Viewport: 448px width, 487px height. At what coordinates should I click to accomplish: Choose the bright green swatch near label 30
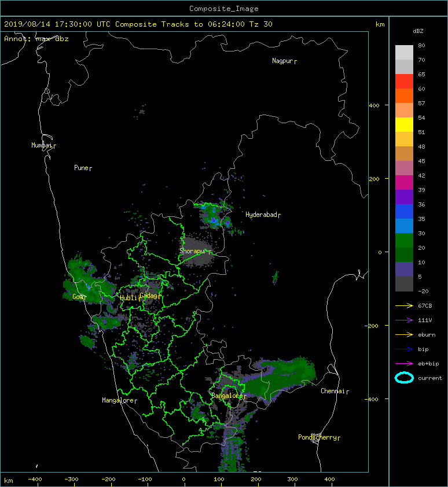404,241
